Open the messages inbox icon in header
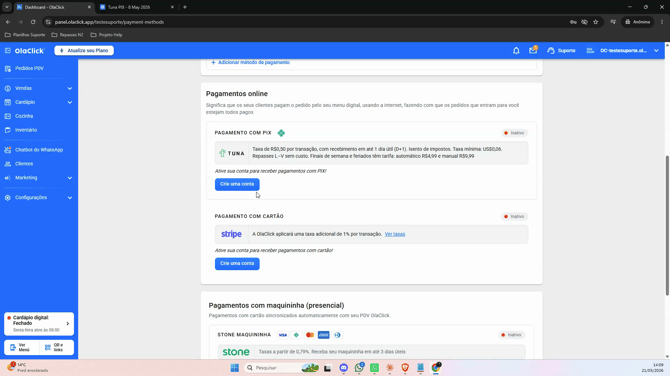The image size is (670, 376). (x=533, y=50)
